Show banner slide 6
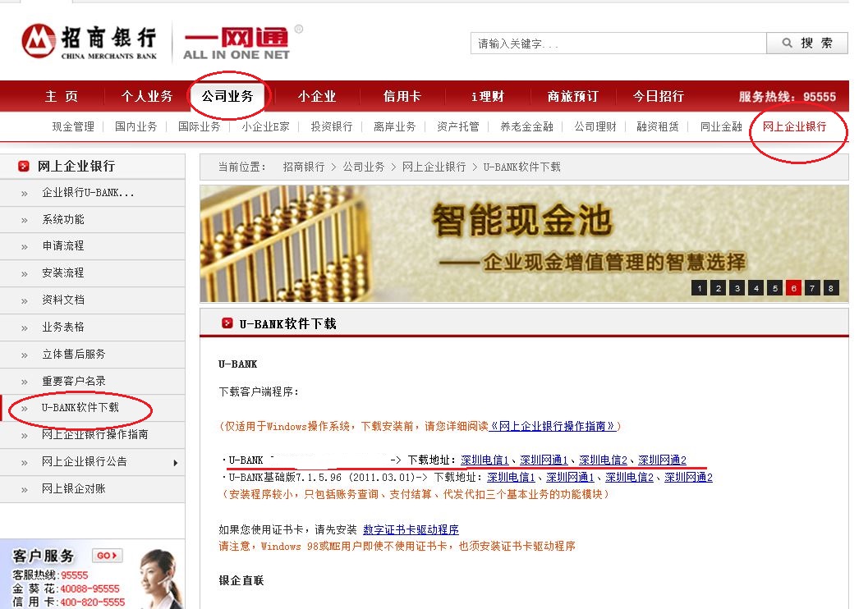 [793, 287]
